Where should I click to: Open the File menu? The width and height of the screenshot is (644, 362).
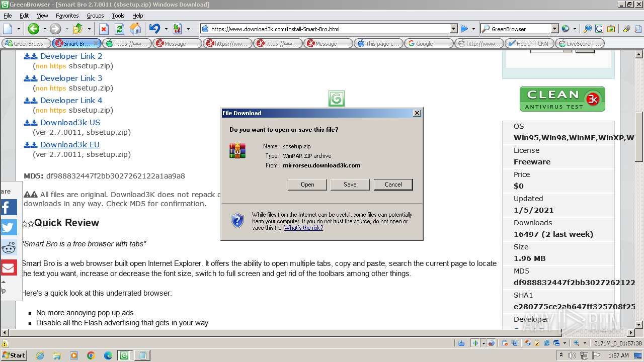tap(8, 16)
